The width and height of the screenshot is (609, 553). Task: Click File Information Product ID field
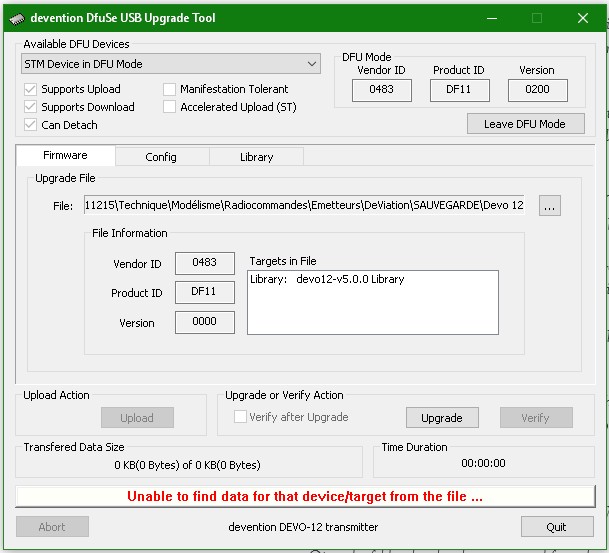pyautogui.click(x=205, y=292)
